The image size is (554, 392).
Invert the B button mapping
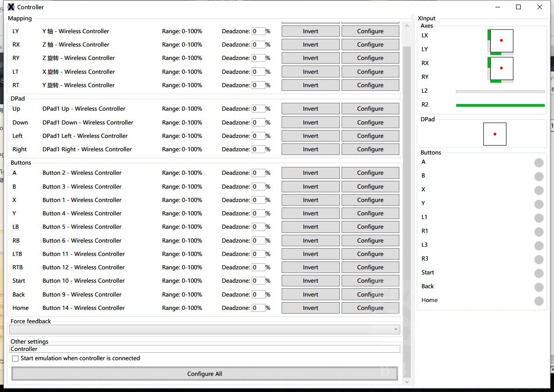point(311,187)
